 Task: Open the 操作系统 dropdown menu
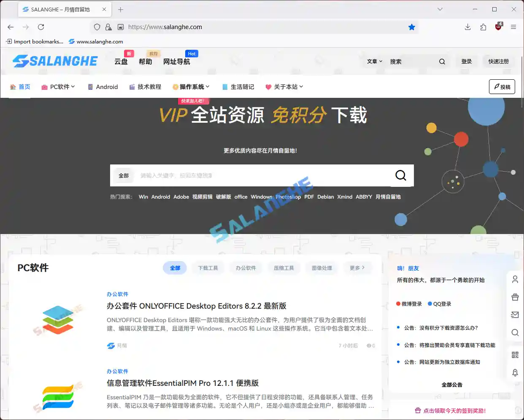coord(191,86)
